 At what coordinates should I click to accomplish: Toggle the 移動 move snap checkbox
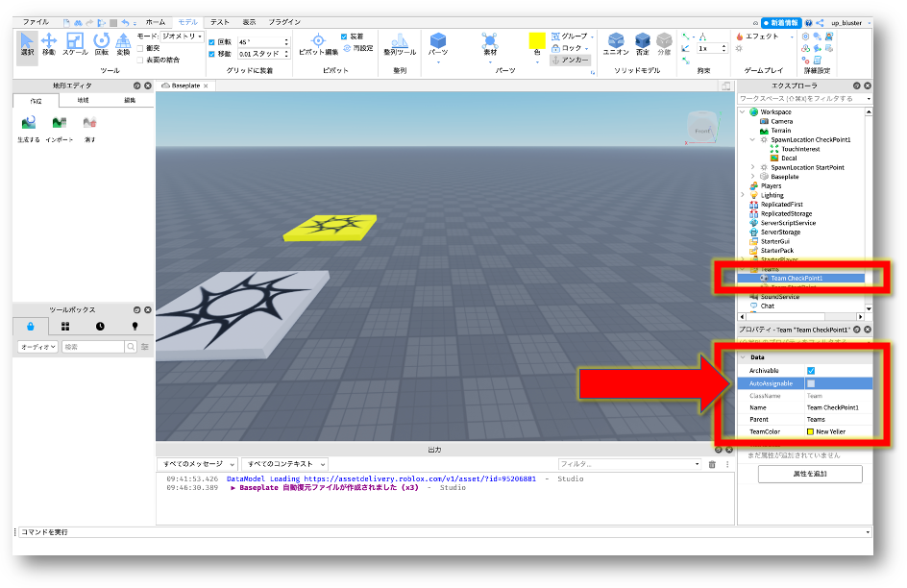pyautogui.click(x=211, y=54)
